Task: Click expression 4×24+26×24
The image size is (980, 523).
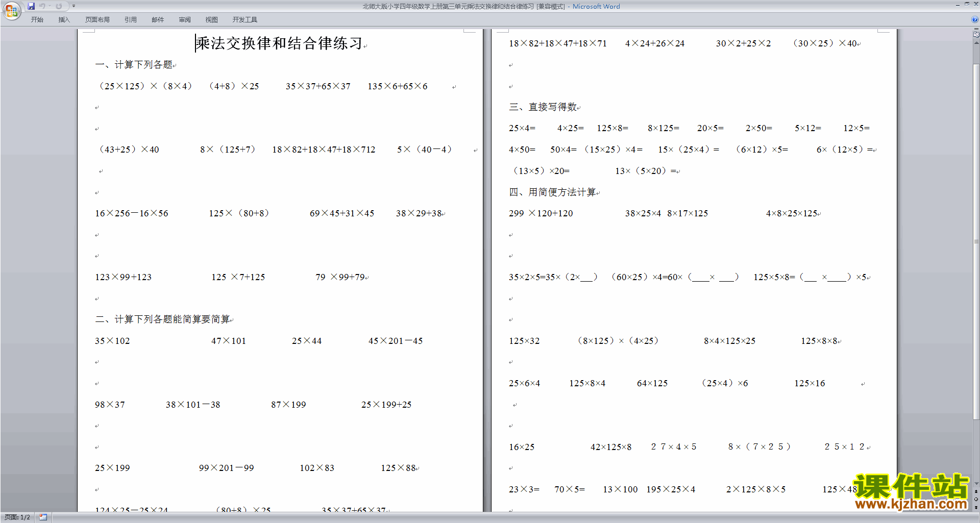Action: 655,43
